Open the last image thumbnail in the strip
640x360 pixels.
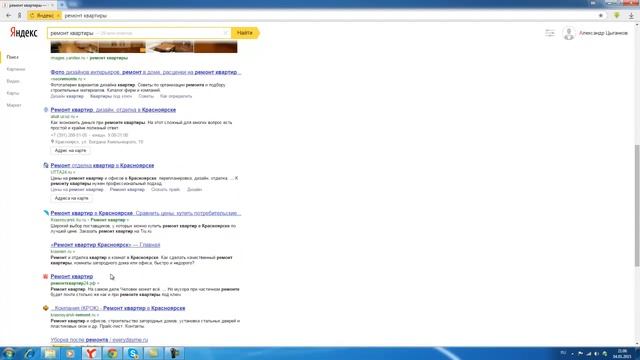click(x=216, y=47)
